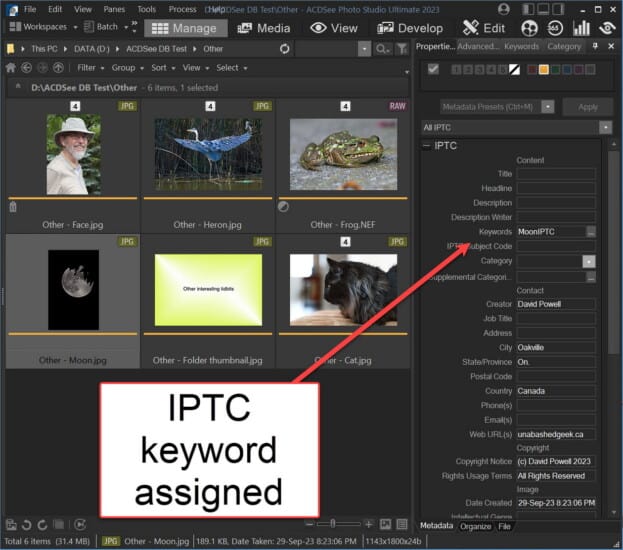Viewport: 623px width, 550px height.
Task: Click the Apply metadata button
Action: click(x=588, y=106)
